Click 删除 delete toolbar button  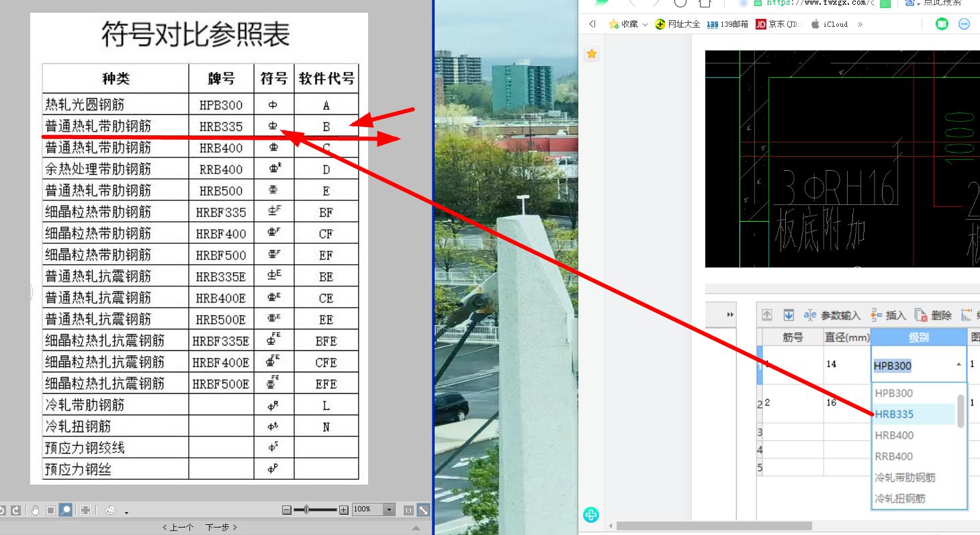click(934, 315)
